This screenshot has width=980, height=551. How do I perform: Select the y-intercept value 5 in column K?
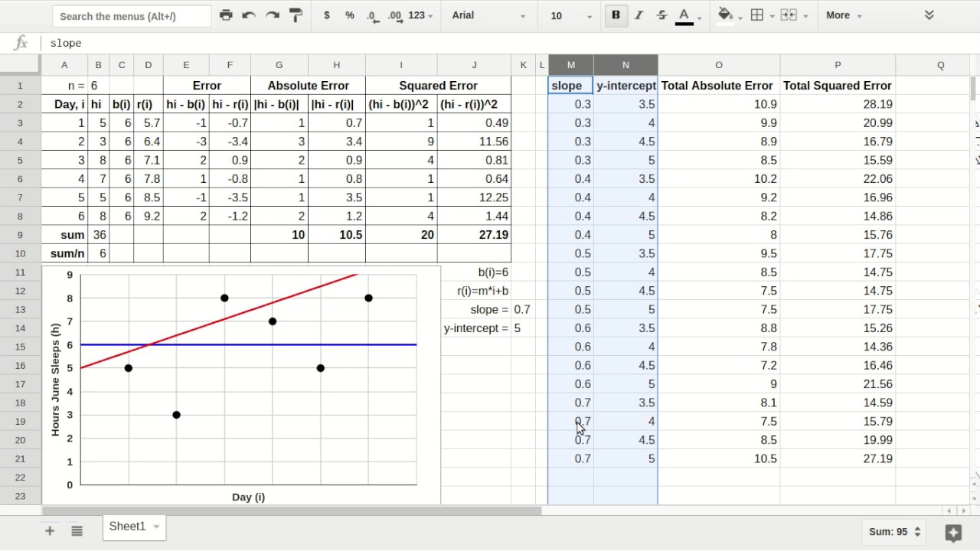click(x=523, y=328)
